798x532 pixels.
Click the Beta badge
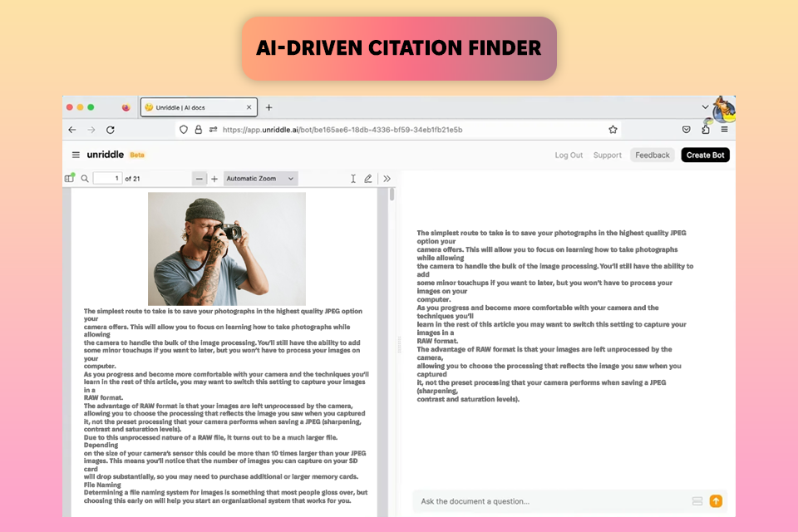click(137, 155)
